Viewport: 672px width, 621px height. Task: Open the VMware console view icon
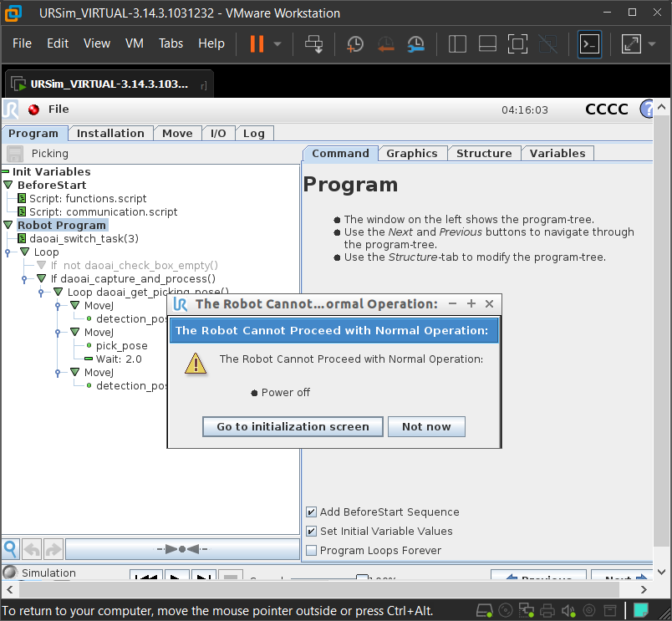(590, 43)
